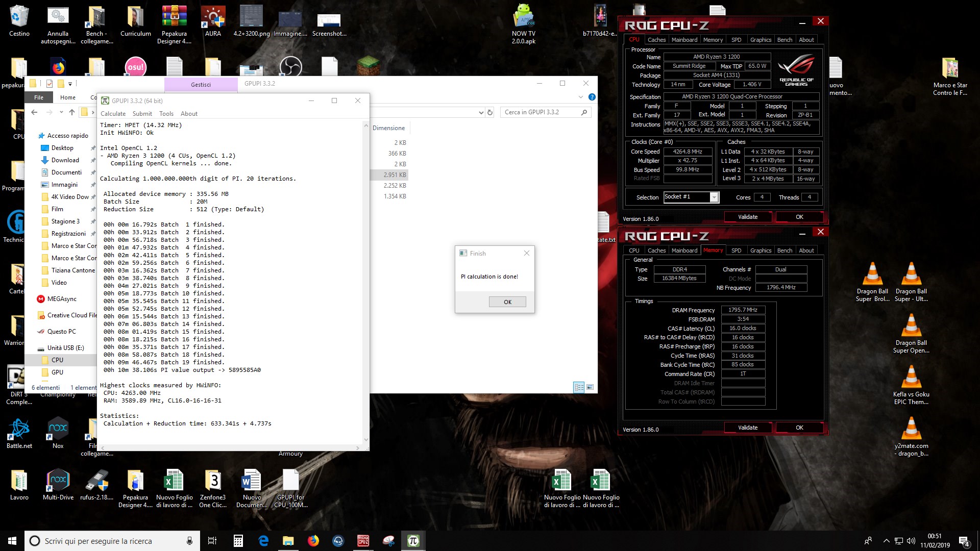Select GPU folder in Explorer navigation pane
Viewport: 980px width, 551px height.
pyautogui.click(x=57, y=372)
